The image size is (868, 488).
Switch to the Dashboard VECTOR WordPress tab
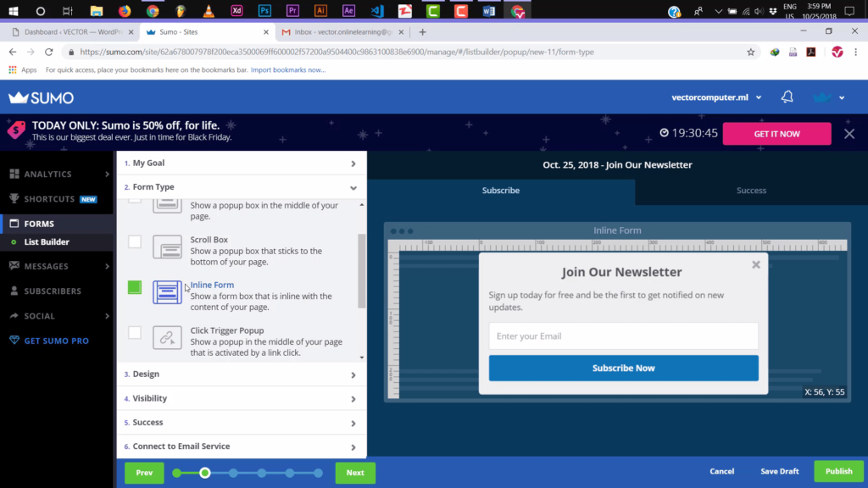pyautogui.click(x=72, y=32)
